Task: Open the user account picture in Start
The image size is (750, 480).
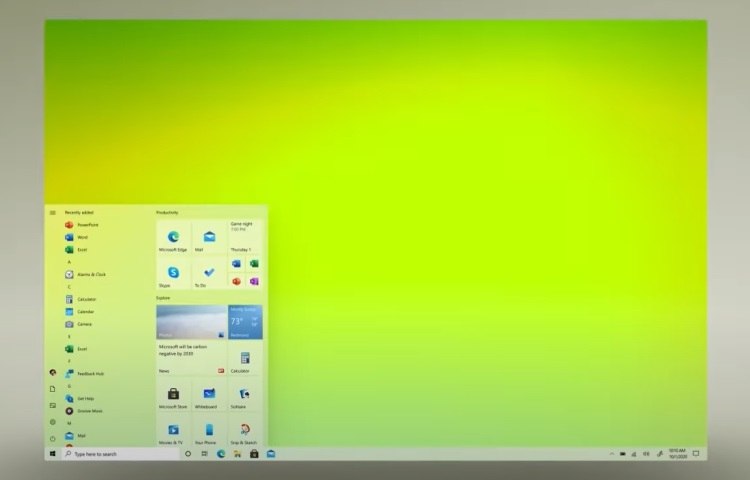Action: pos(53,372)
